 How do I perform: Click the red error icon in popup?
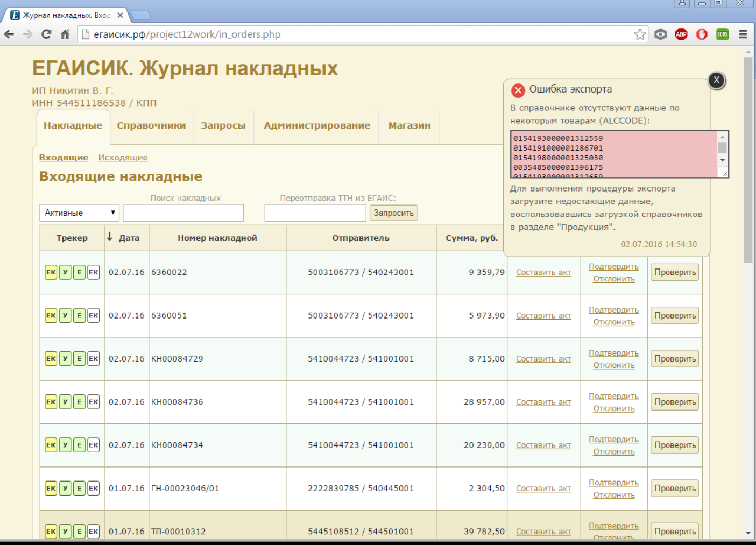point(518,90)
